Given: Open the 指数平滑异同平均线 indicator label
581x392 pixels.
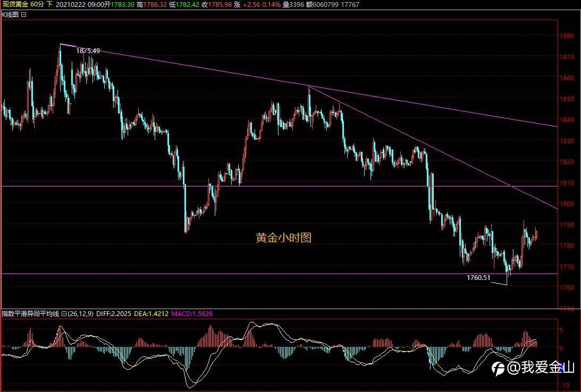Looking at the screenshot, I should (30, 314).
